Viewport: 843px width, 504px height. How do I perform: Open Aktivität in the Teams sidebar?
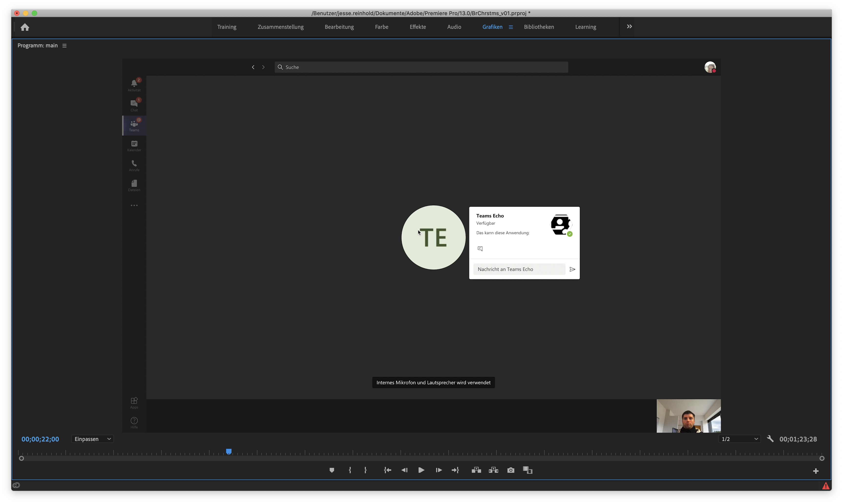coord(134,85)
